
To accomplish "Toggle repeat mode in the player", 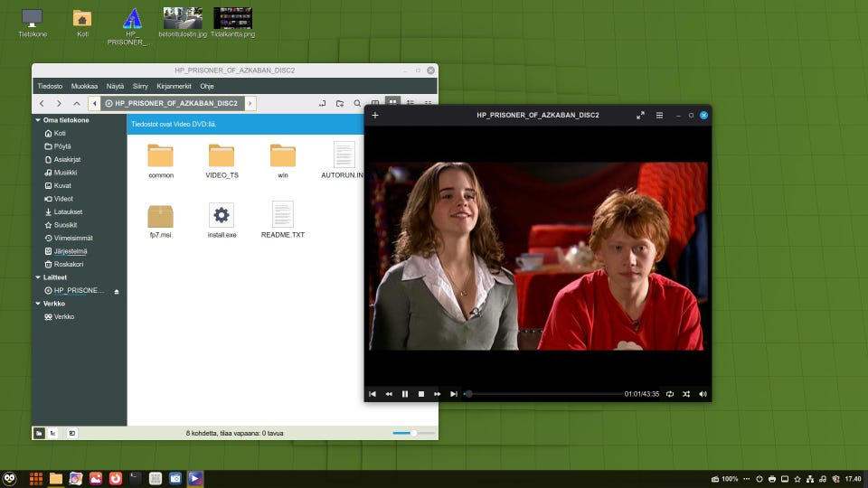I will point(670,394).
